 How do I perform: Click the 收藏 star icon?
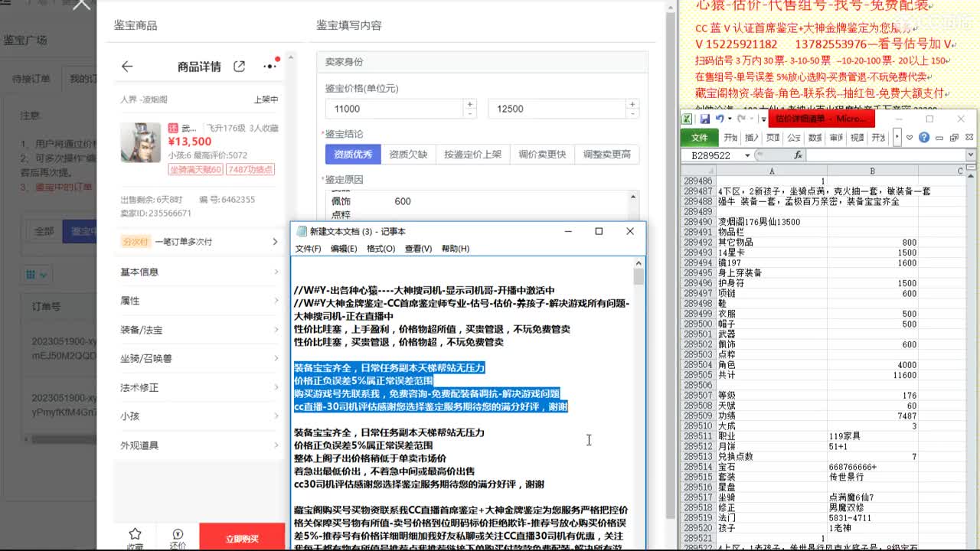point(135,533)
